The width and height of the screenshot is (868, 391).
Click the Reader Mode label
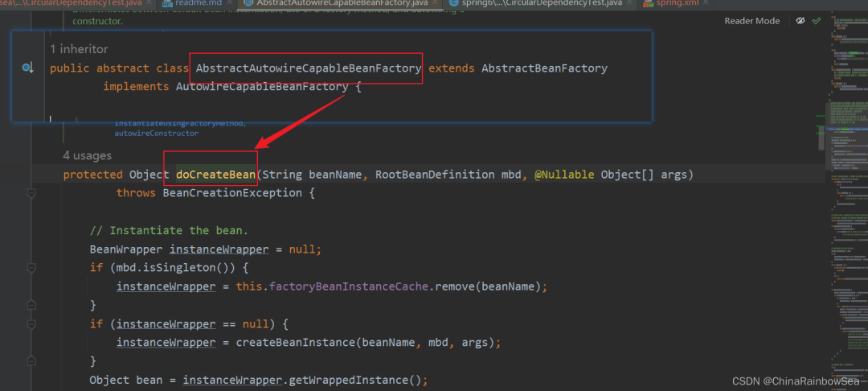coord(751,21)
